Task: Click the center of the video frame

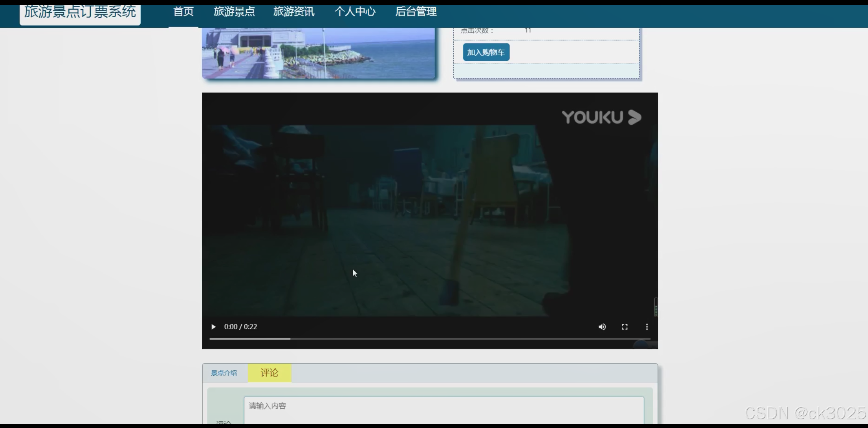Action: 430,215
